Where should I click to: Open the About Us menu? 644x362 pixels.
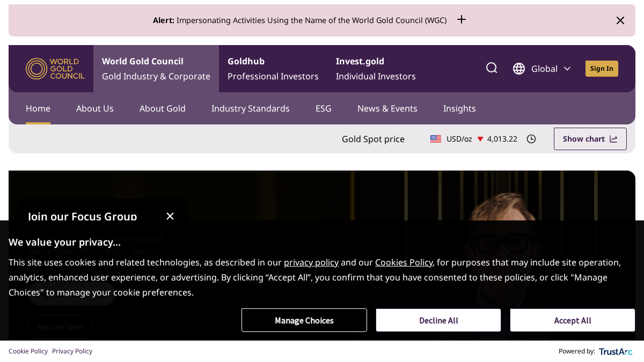click(x=95, y=108)
